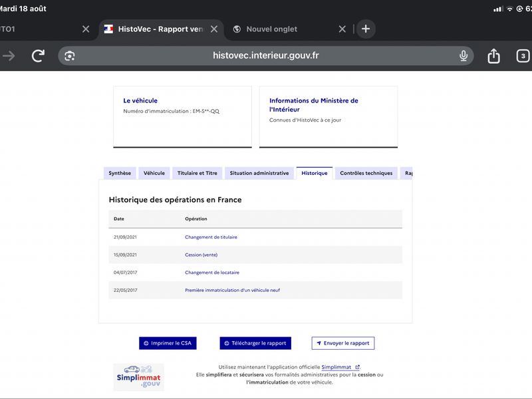Click the printer icon in Imprimer le CSA
This screenshot has width=532, height=399.
(146, 343)
